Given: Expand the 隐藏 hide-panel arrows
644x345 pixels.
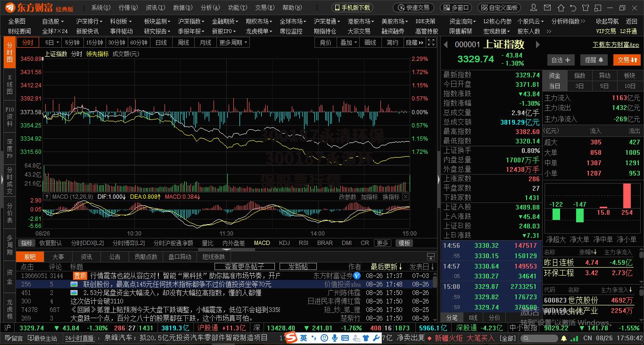Looking at the screenshot, I should click(x=414, y=42).
